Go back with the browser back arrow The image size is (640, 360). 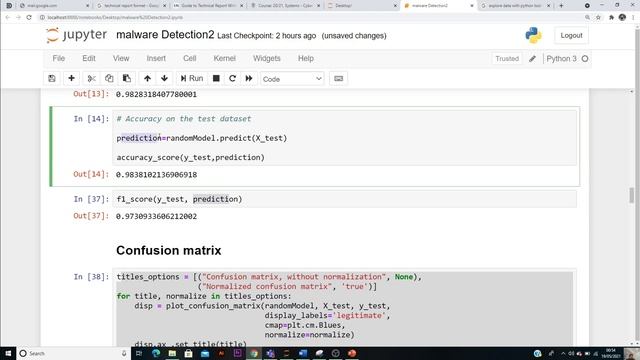tap(8, 18)
